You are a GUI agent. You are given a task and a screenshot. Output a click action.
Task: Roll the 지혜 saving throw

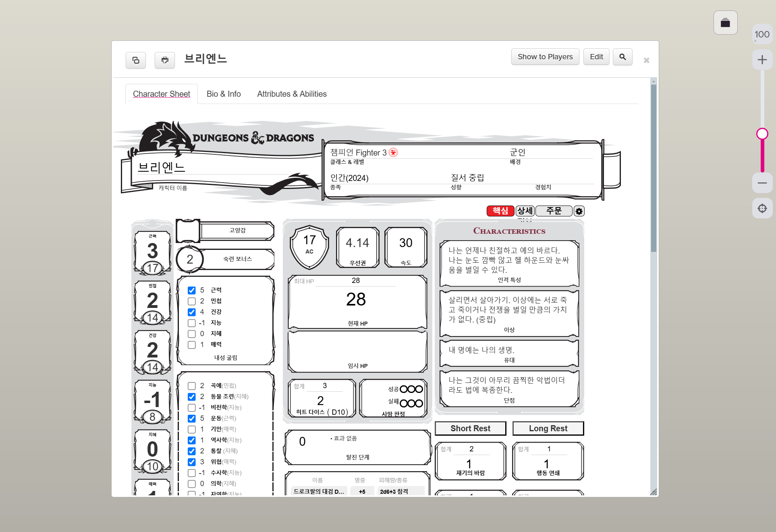point(216,334)
